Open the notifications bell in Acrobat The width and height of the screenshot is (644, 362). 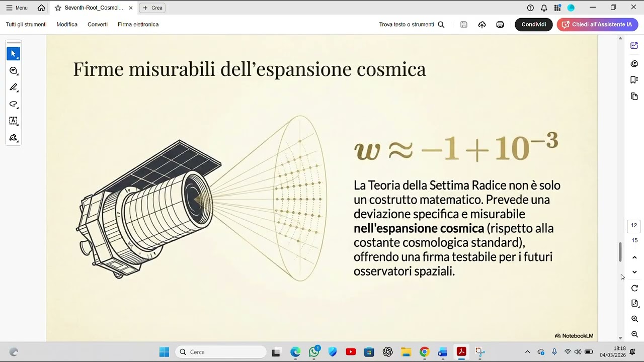pyautogui.click(x=544, y=8)
